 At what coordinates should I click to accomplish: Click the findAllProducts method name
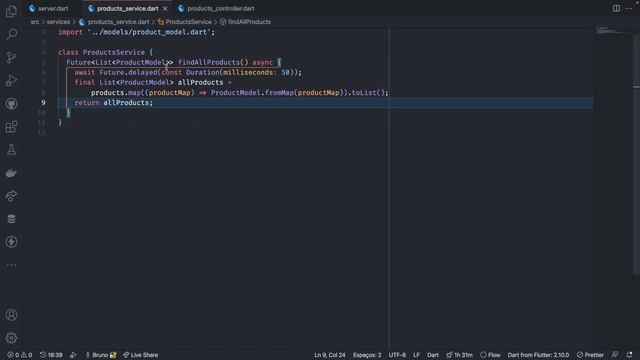click(x=209, y=62)
